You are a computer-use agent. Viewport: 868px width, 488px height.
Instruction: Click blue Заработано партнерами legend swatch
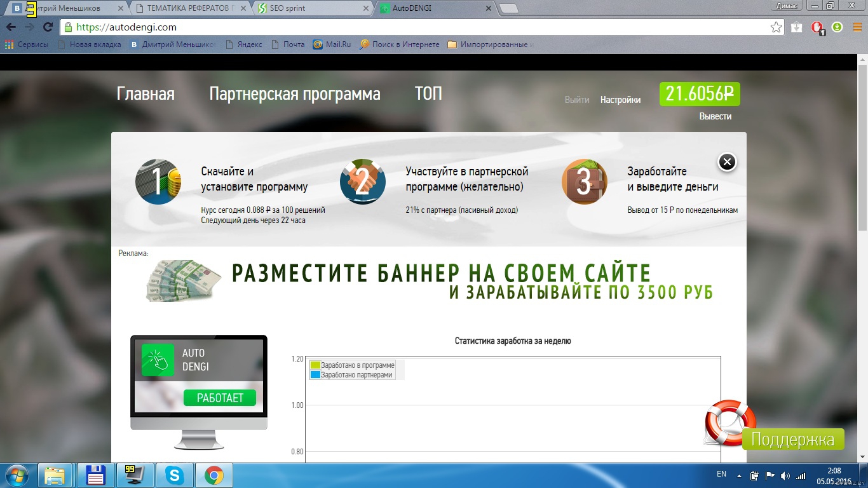[315, 375]
